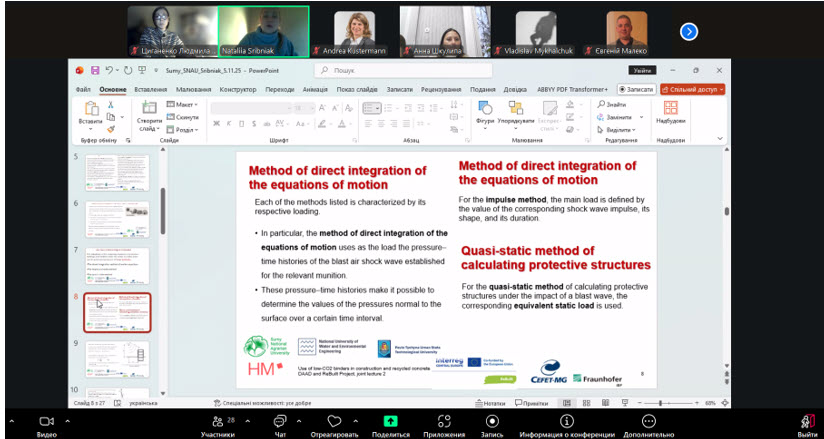Open the Zoom chat panel
824x439 pixels.
click(x=280, y=423)
